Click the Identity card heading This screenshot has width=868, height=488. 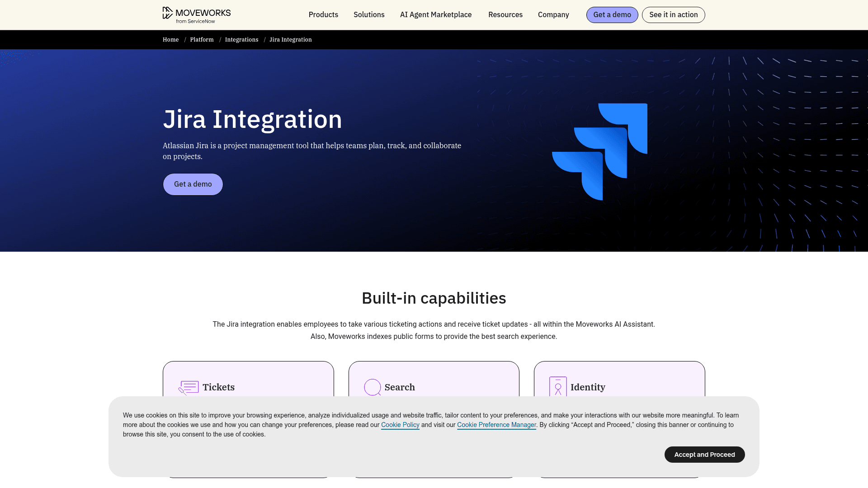[x=588, y=387]
